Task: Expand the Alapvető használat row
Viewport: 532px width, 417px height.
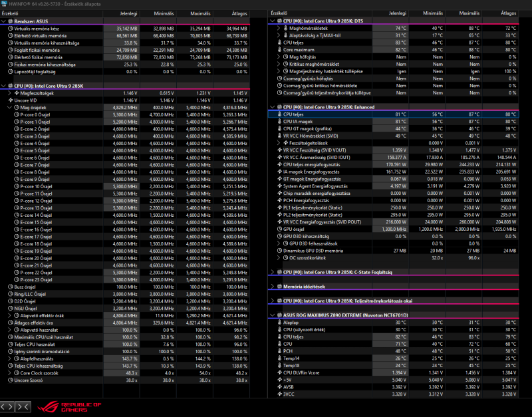Action: (x=9, y=330)
